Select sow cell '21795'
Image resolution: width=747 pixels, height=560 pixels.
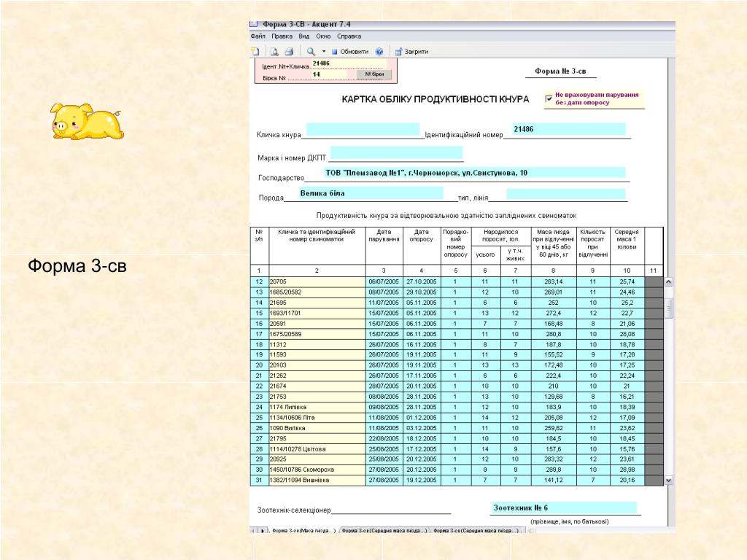(317, 438)
